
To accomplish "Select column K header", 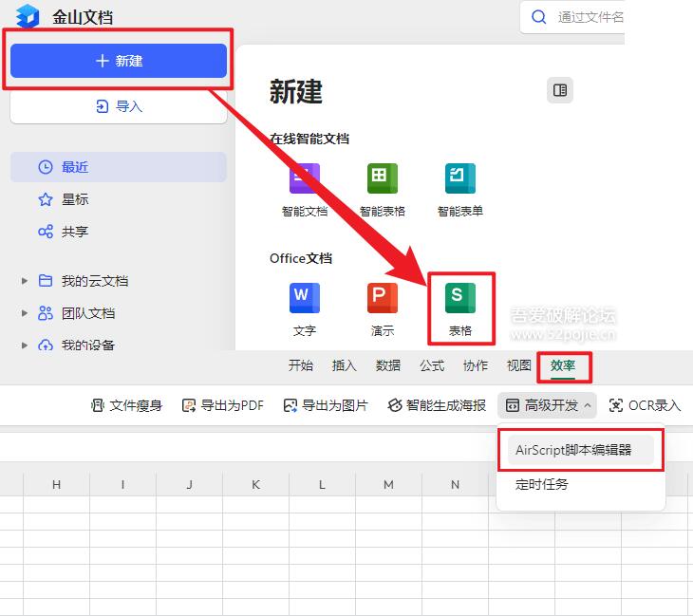I will pos(256,484).
